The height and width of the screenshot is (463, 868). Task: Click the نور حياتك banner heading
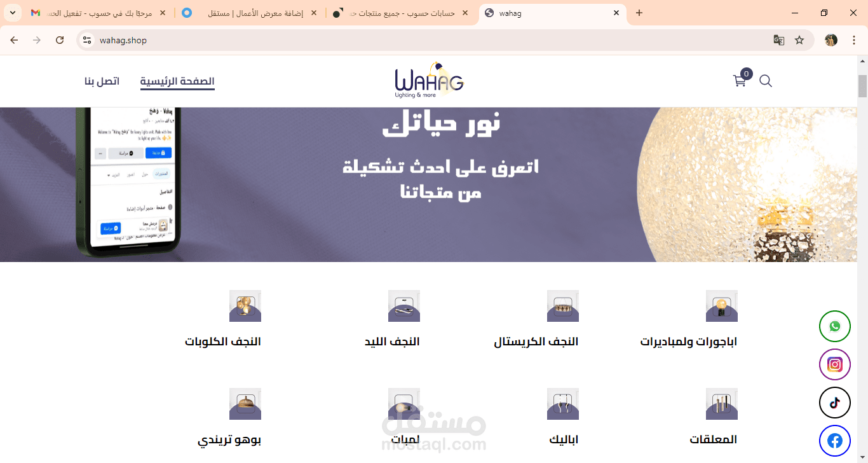tap(441, 124)
